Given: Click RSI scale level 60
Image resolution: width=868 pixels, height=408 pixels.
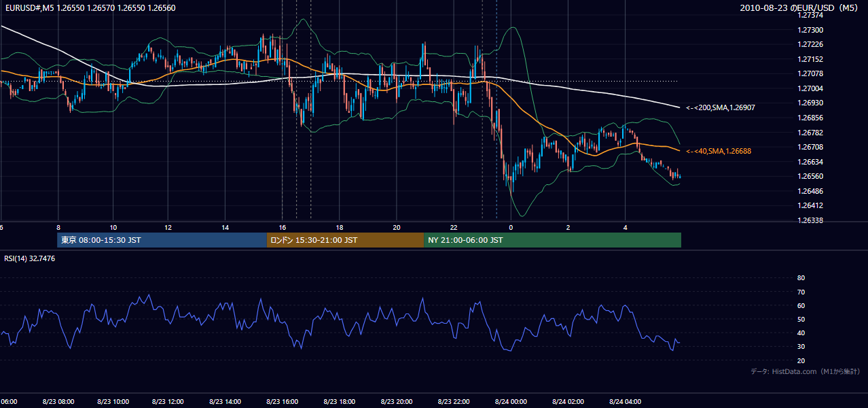Looking at the screenshot, I should 801,306.
